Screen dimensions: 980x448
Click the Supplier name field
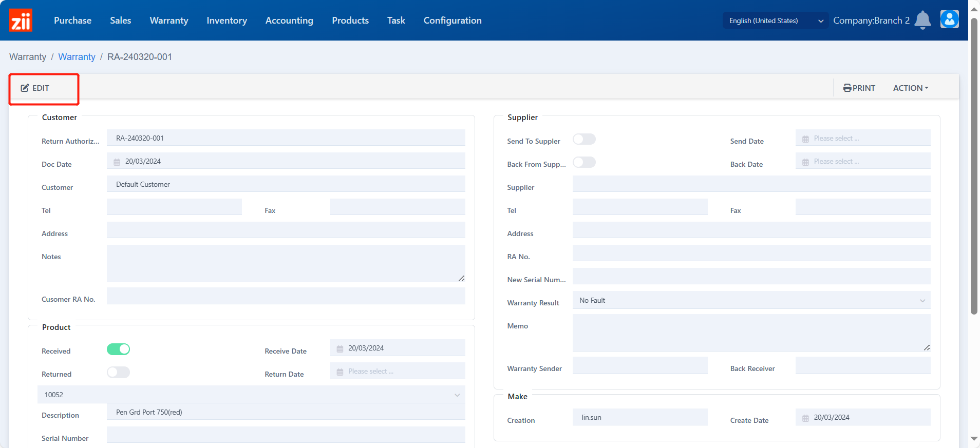(751, 184)
